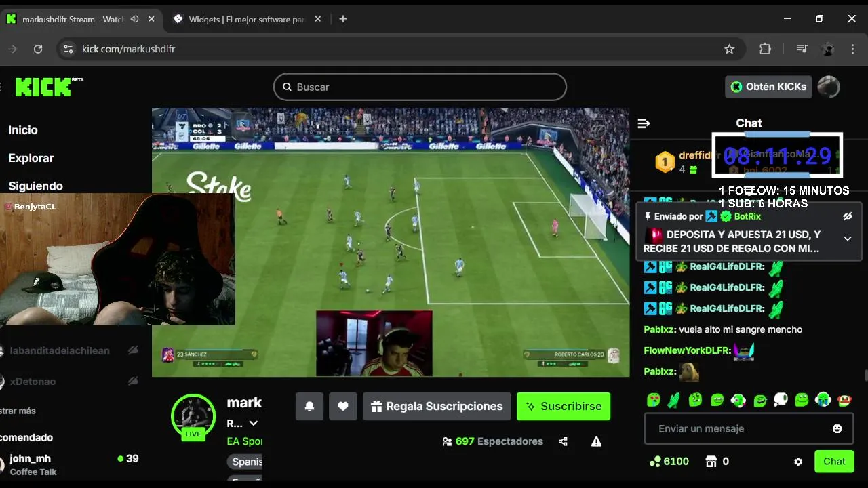
Task: Send the heart-eyes drooling emote
Action: (653, 400)
